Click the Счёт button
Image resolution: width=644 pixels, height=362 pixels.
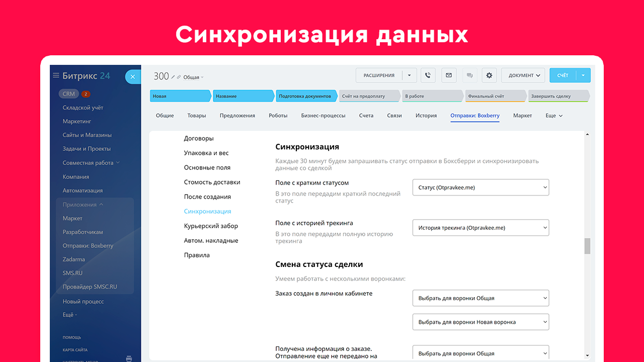[562, 75]
